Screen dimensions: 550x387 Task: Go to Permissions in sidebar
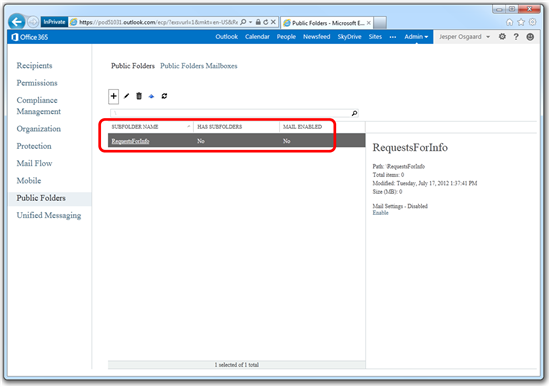(x=37, y=83)
